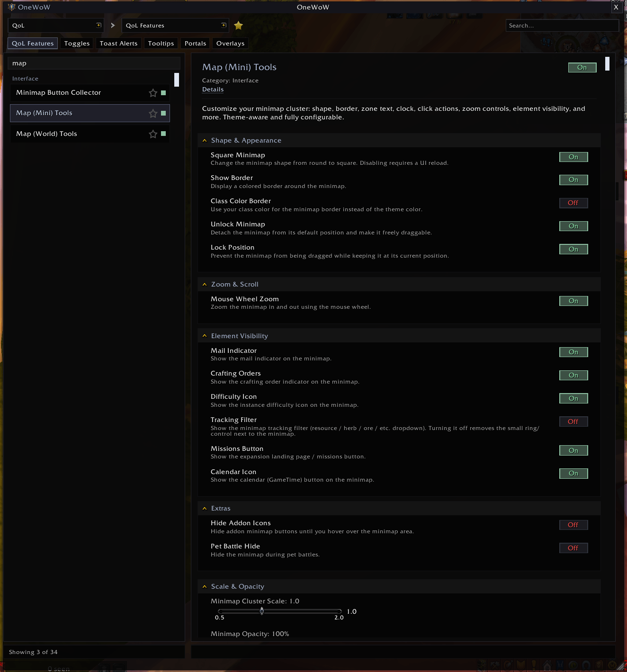Switch to the Toggles tab

(x=77, y=44)
